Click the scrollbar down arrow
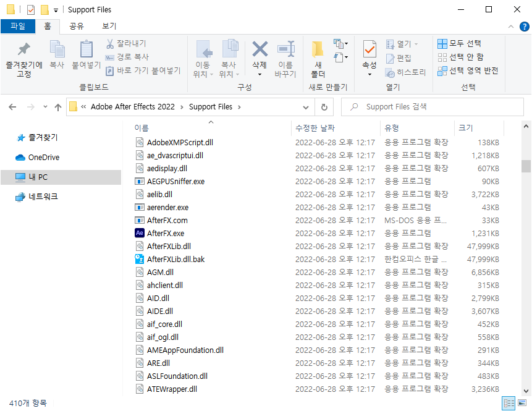532x411 pixels. 526,391
